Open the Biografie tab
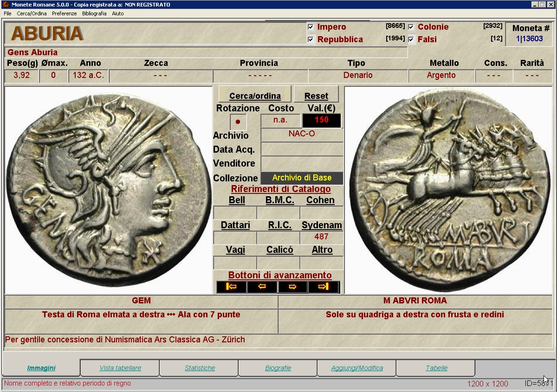This screenshot has height=392, width=557. click(x=278, y=368)
